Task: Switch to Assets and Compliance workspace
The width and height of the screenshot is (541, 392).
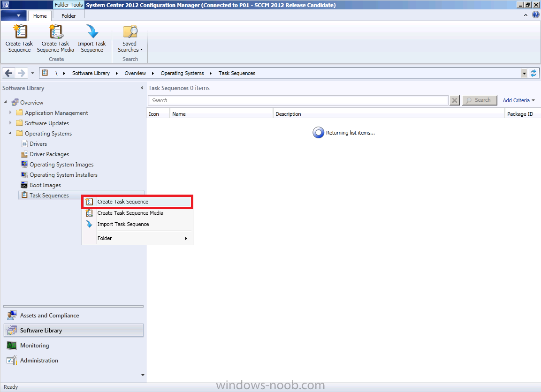Action: [x=74, y=316]
